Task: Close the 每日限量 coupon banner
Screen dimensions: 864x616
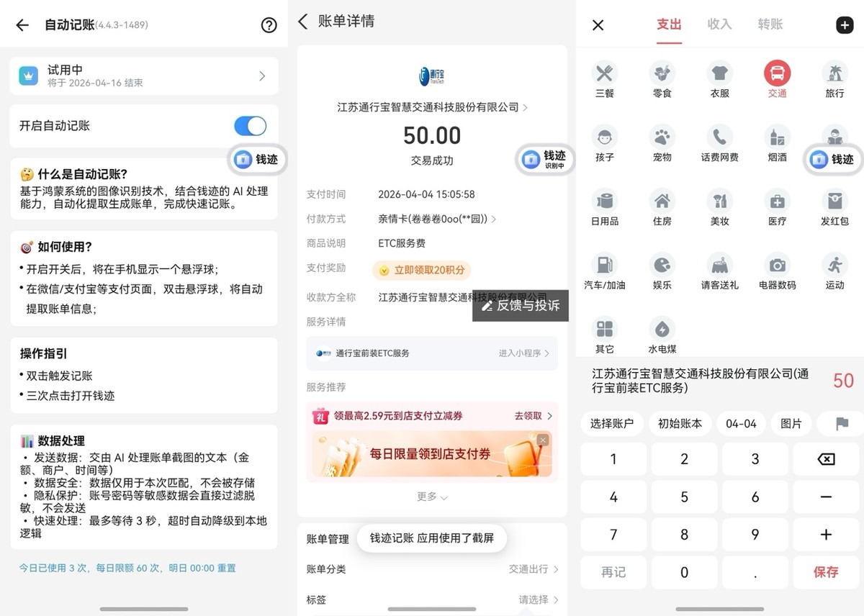Action: click(x=543, y=440)
